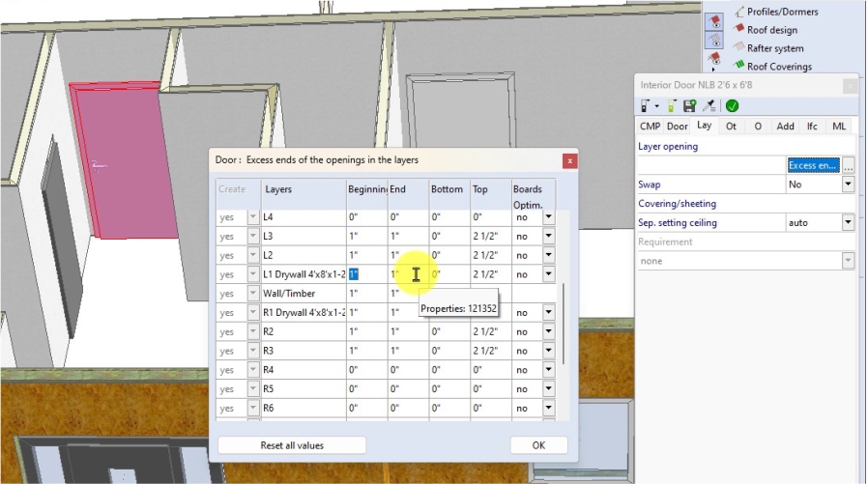The width and height of the screenshot is (868, 484).
Task: Open the Sep. setting ceiling dropdown
Action: (848, 223)
